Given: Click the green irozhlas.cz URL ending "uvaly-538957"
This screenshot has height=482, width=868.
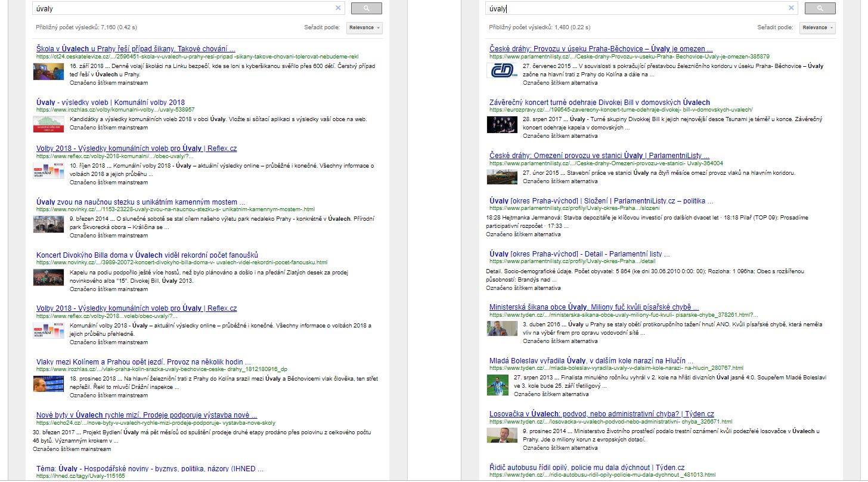Looking at the screenshot, I should (116, 110).
